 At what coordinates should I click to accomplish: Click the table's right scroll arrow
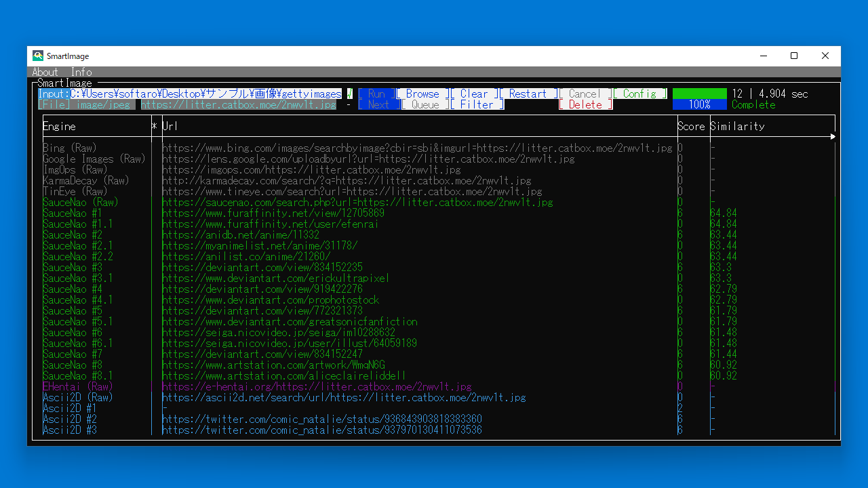click(833, 137)
